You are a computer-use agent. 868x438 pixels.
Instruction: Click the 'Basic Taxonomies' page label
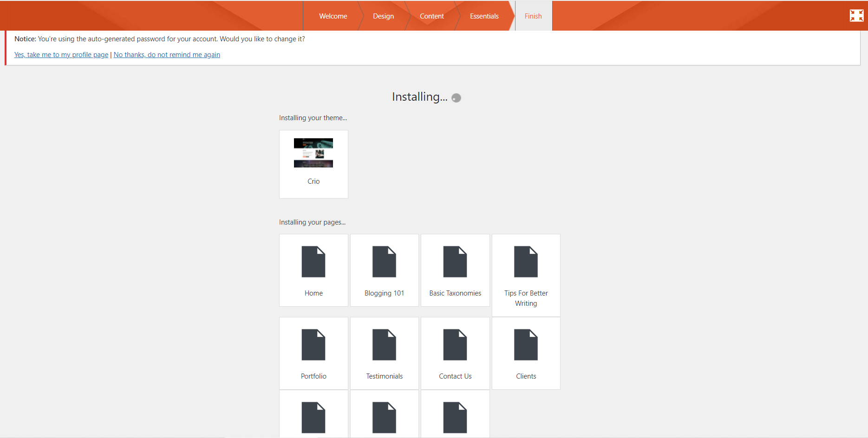click(455, 293)
